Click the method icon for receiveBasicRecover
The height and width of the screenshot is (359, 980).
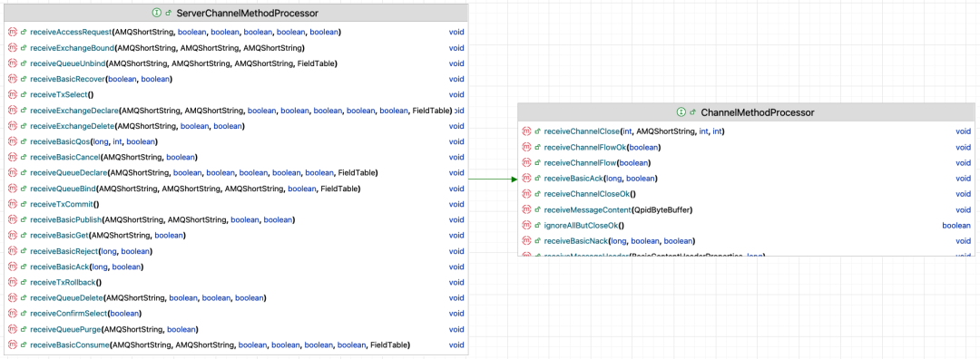pyautogui.click(x=13, y=79)
